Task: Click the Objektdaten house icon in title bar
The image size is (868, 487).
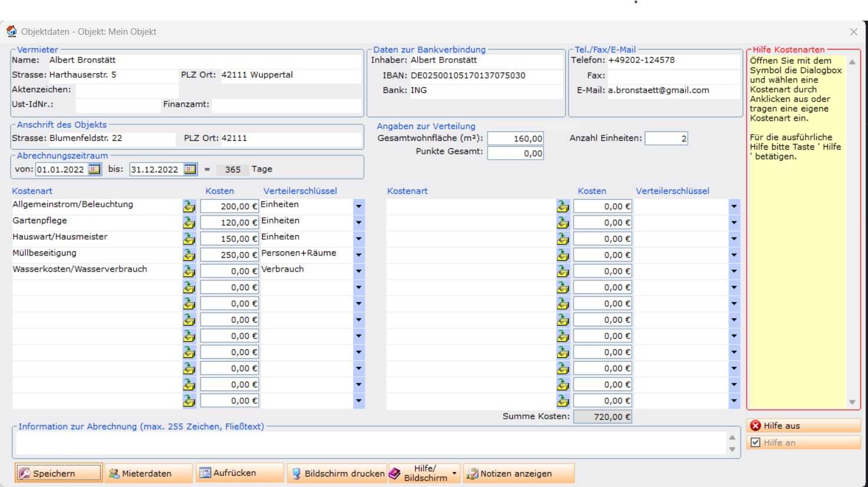Action: pyautogui.click(x=11, y=31)
